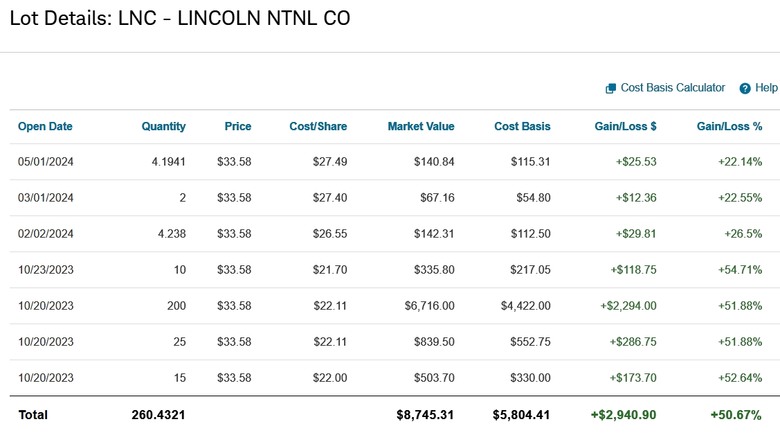This screenshot has width=780, height=442.
Task: Click the +52.64% gain percentage cell
Action: pos(740,378)
